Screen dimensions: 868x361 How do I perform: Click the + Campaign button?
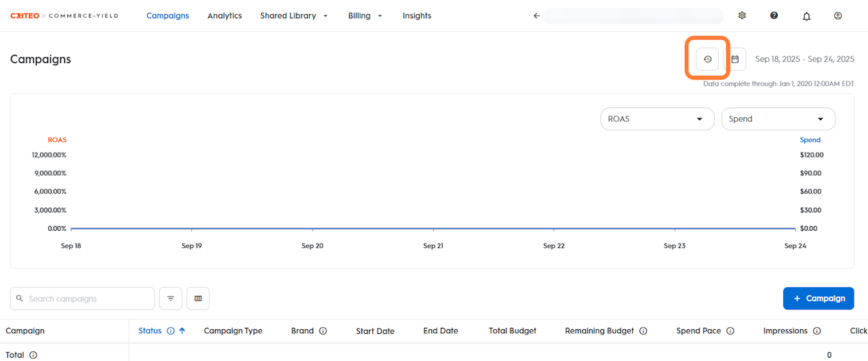click(818, 299)
